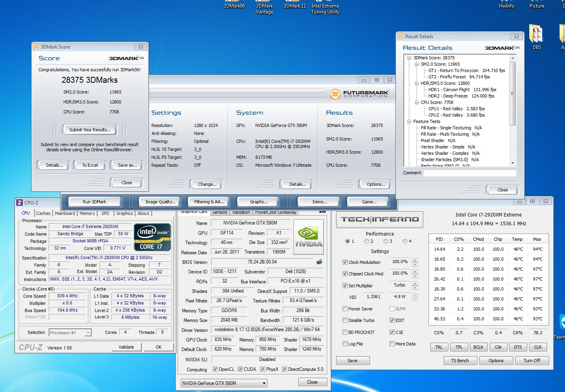Click the To Excel button

point(90,165)
